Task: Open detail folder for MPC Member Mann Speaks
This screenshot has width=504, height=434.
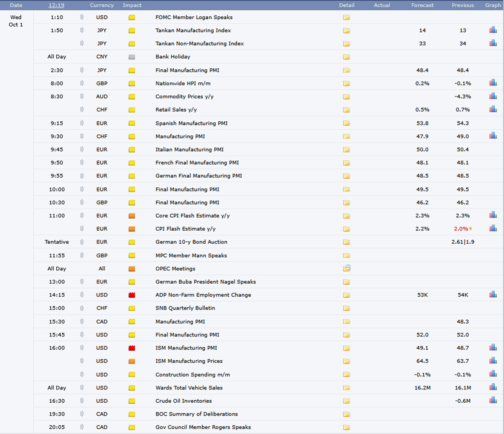Action: [x=346, y=255]
